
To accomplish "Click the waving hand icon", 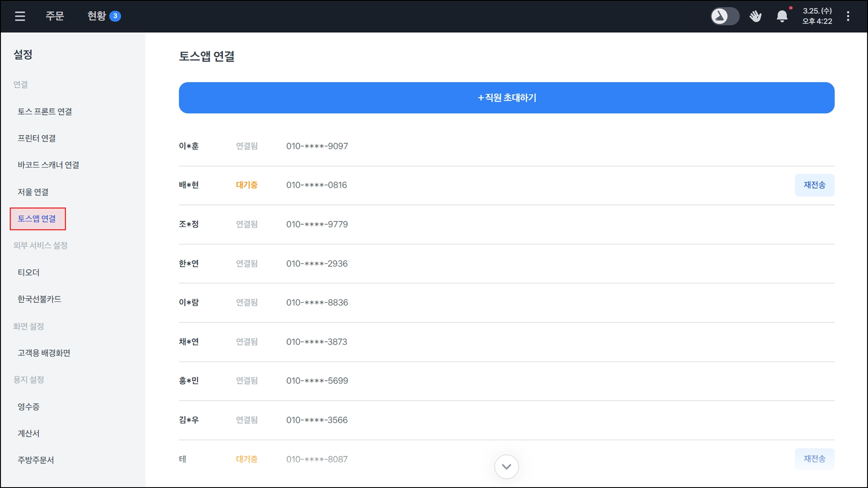I will [755, 16].
